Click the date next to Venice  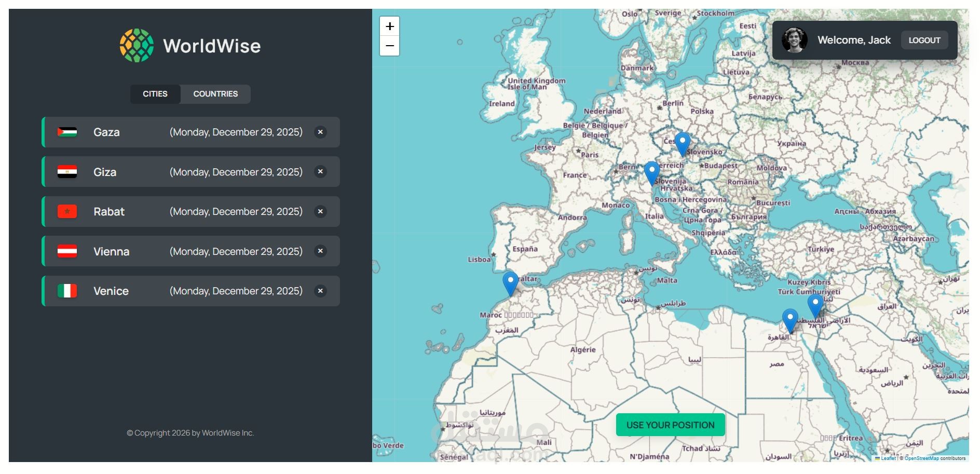pos(236,291)
